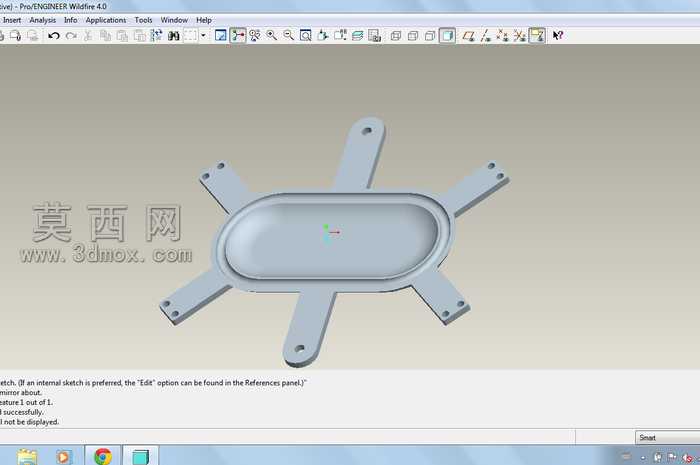Click the Redo arrow icon
The image size is (700, 465).
[71, 36]
